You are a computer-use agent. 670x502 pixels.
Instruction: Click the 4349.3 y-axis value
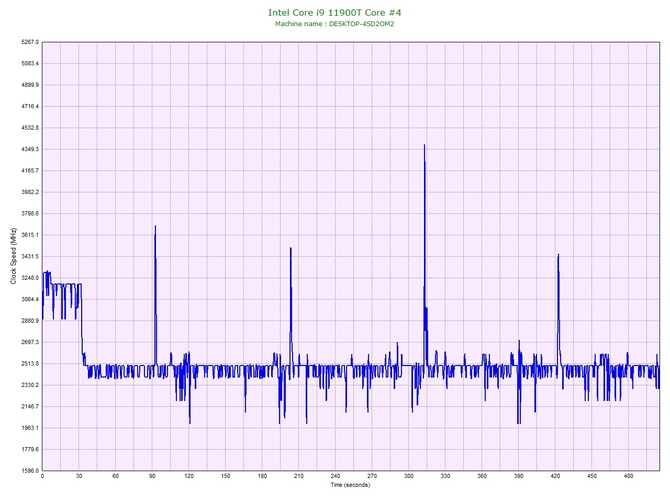(x=30, y=149)
